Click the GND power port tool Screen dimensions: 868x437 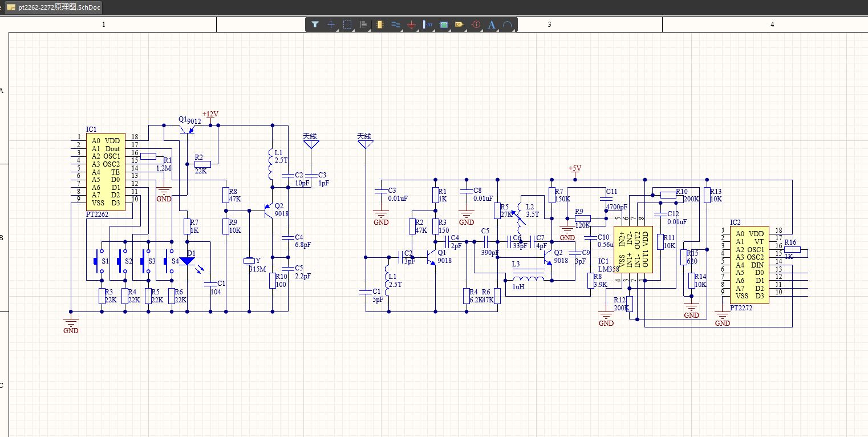[412, 25]
